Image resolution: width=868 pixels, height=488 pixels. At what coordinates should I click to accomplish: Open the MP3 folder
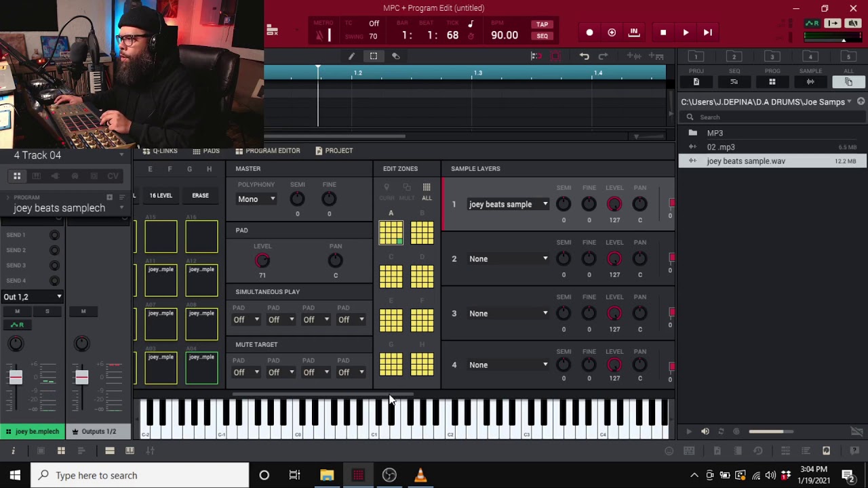tap(772, 133)
